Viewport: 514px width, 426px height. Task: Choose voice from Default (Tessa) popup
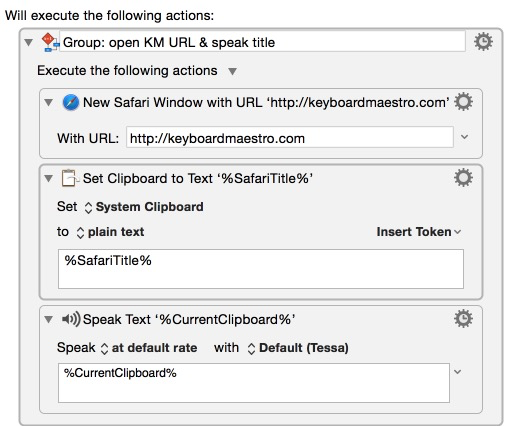[298, 348]
